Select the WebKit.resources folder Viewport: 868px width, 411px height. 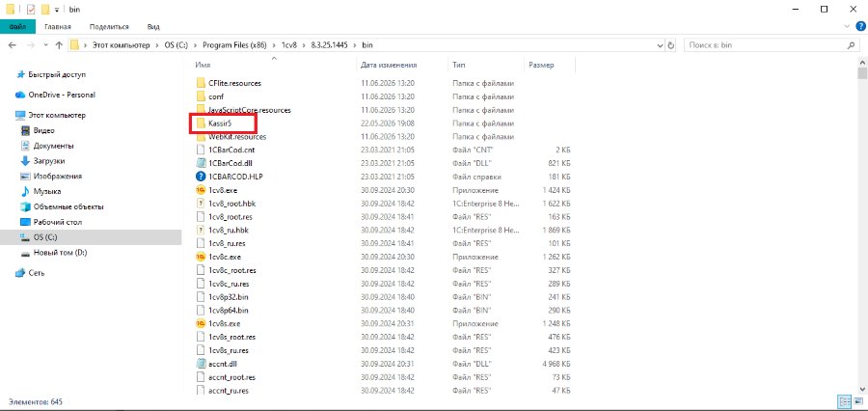pyautogui.click(x=237, y=136)
